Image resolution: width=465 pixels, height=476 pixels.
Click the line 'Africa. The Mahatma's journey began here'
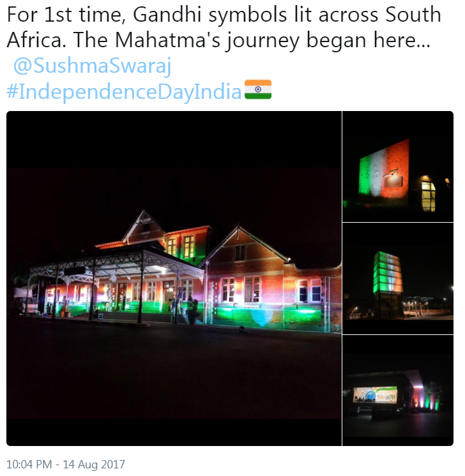[218, 40]
